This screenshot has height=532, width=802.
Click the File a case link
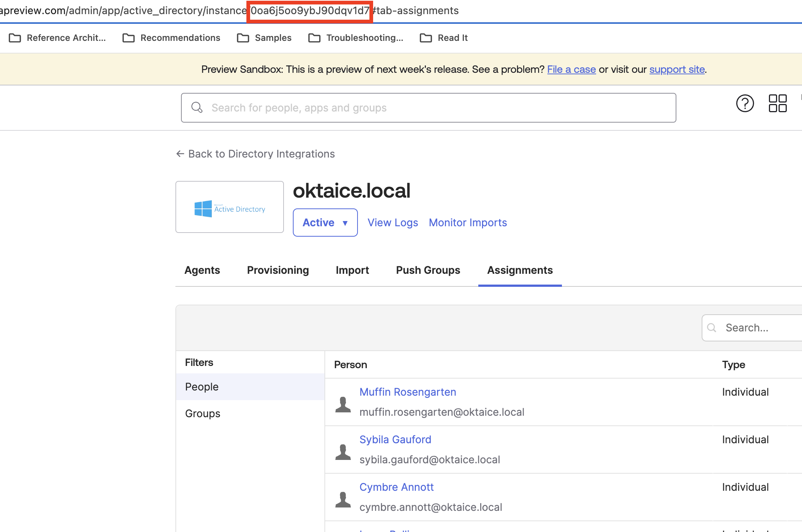tap(571, 69)
